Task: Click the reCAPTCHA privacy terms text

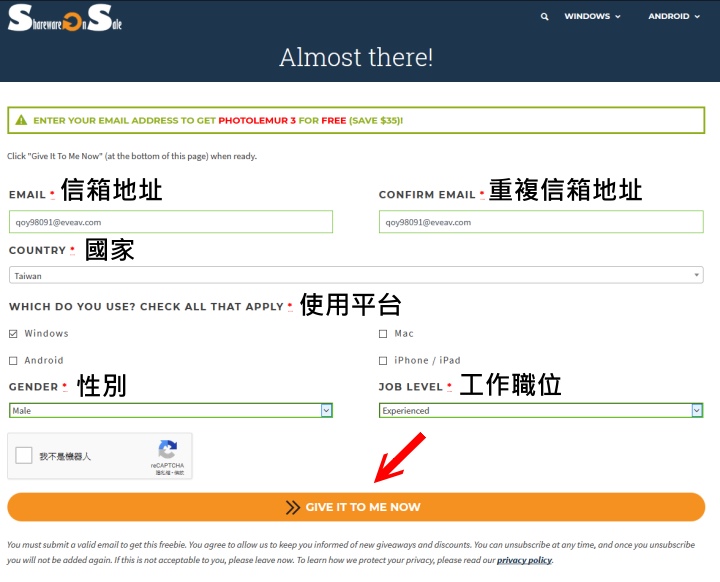Action: coord(169,473)
